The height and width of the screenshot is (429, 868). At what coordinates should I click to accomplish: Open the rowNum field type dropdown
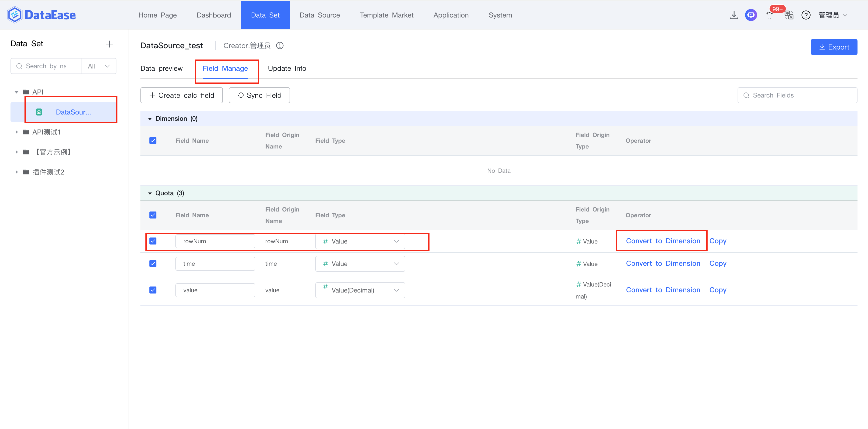tap(360, 241)
